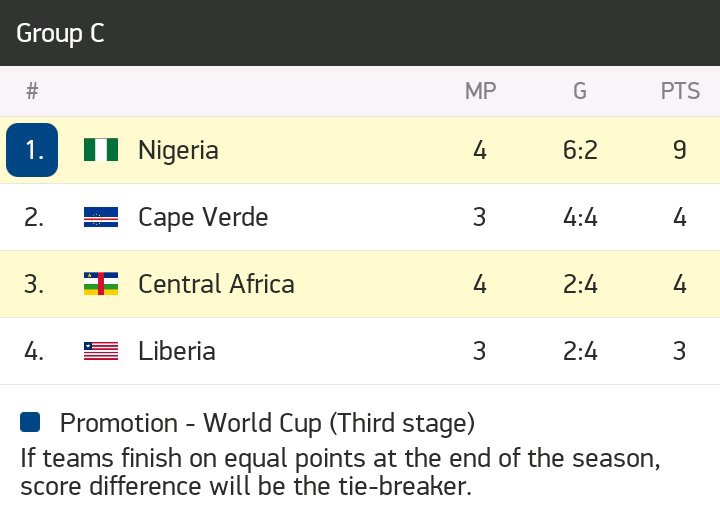The height and width of the screenshot is (512, 720).
Task: Open the Cape Verde team link
Action: tap(203, 217)
